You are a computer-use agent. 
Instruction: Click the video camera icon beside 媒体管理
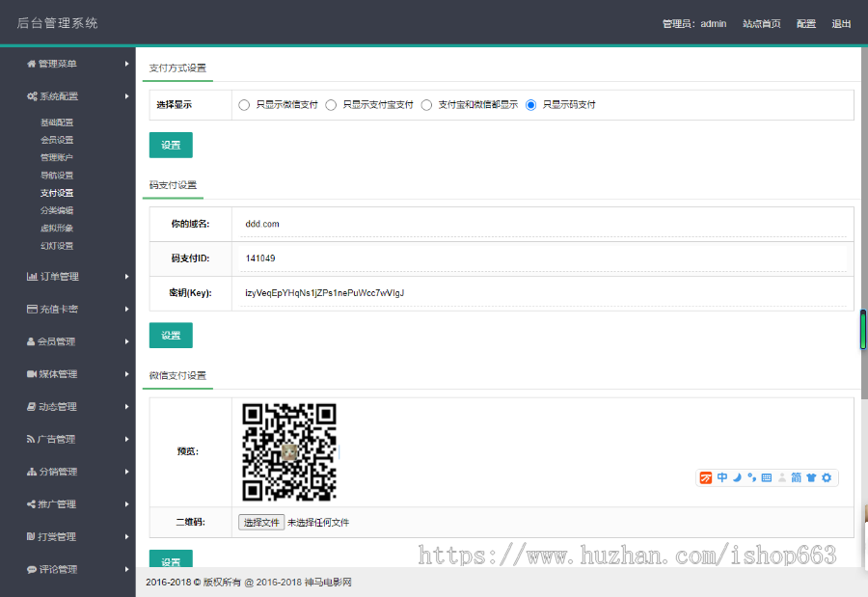pos(32,374)
